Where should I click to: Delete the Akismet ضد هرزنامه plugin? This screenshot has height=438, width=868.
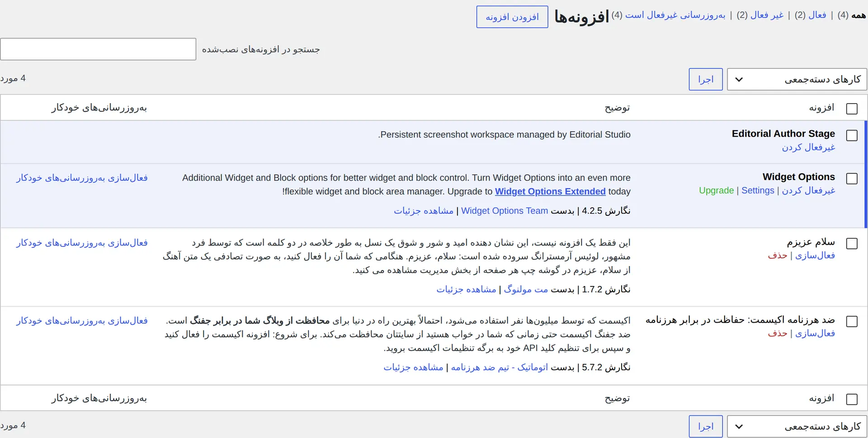click(x=778, y=333)
